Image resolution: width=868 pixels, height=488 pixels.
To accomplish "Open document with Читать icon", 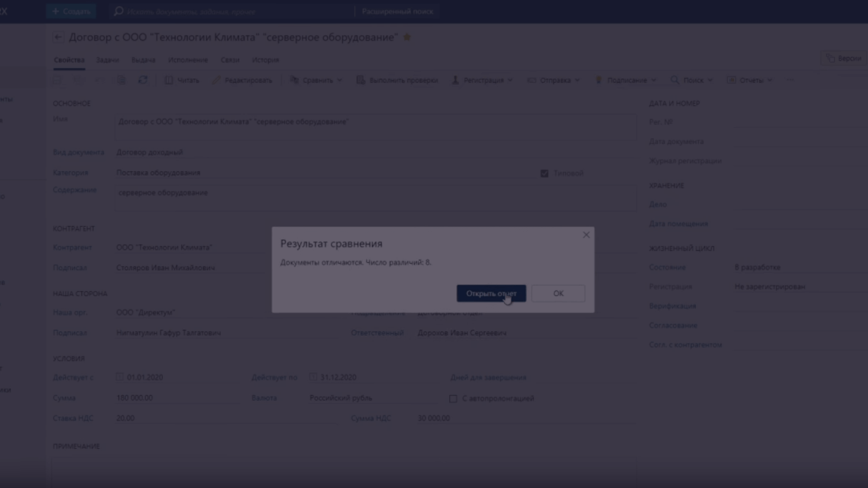I will (x=169, y=80).
